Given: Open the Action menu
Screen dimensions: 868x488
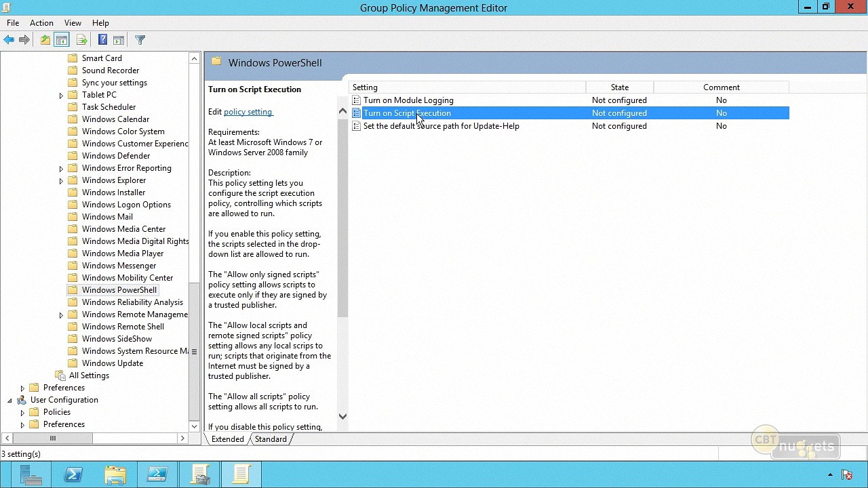Looking at the screenshot, I should pos(41,23).
